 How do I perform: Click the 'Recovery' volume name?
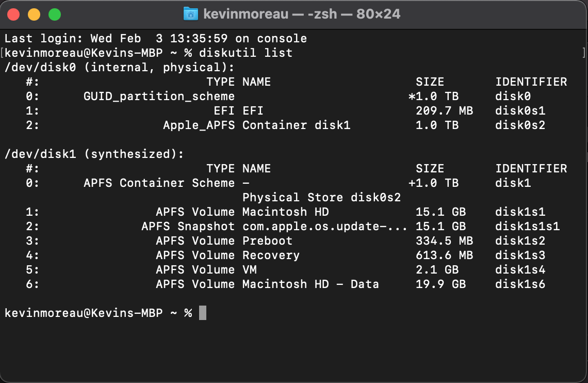pos(271,256)
